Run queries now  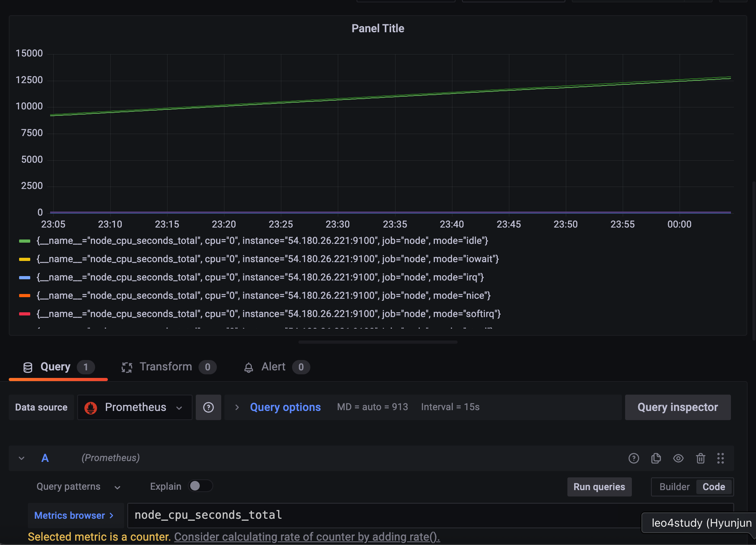click(x=599, y=487)
